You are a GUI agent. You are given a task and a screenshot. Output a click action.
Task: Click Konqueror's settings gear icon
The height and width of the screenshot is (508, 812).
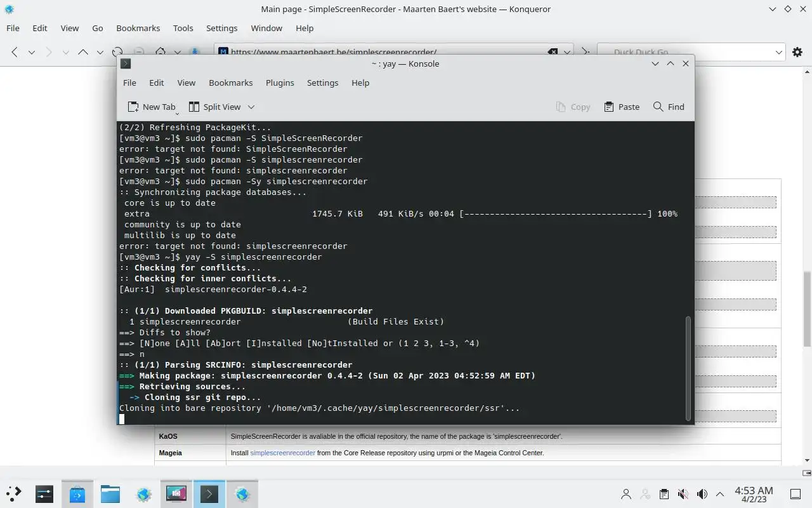tap(797, 52)
